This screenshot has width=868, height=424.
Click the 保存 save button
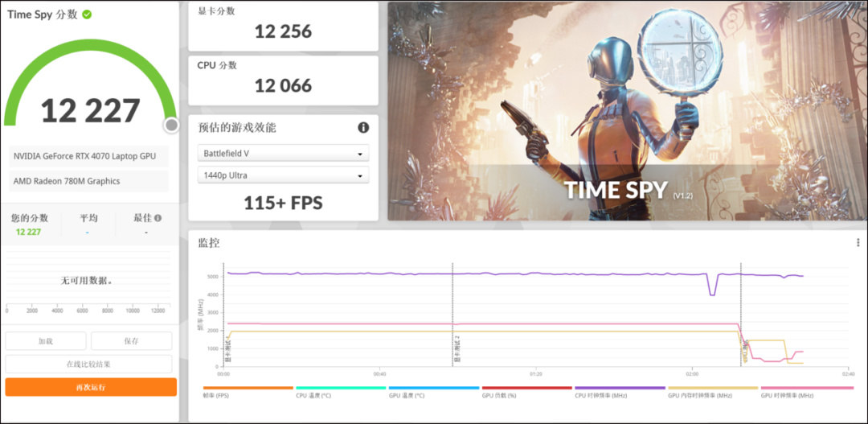tap(132, 341)
